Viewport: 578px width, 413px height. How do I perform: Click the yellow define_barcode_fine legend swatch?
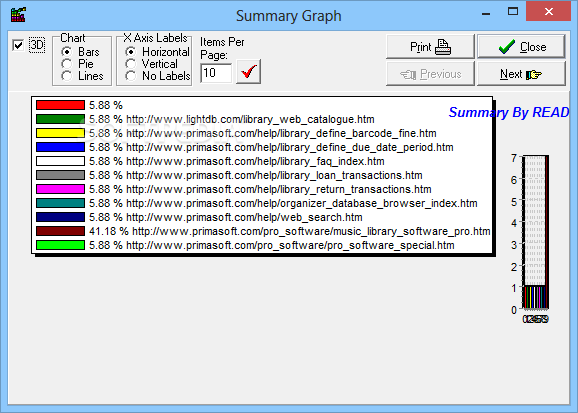pyautogui.click(x=60, y=133)
